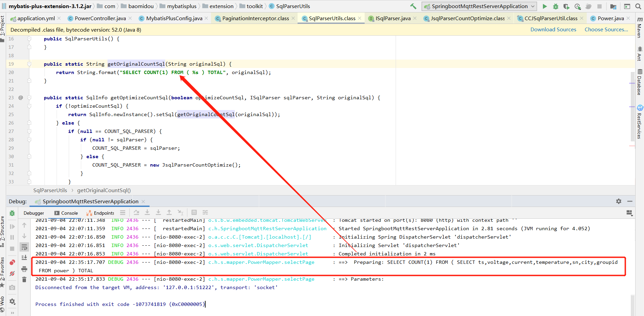Click the toolkit folder in the navigation bar
The image size is (644, 316).
tap(251, 6)
